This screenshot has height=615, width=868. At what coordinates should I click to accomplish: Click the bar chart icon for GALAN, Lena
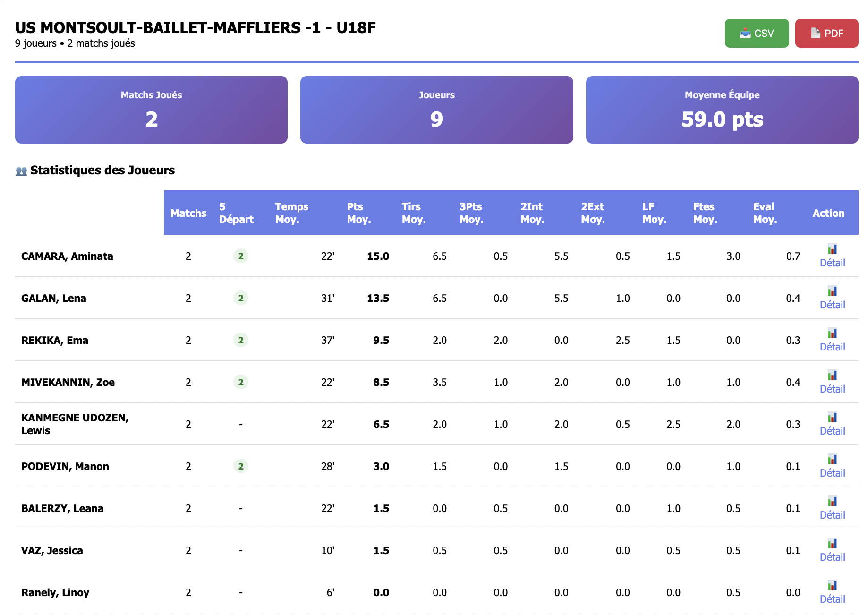pyautogui.click(x=832, y=291)
